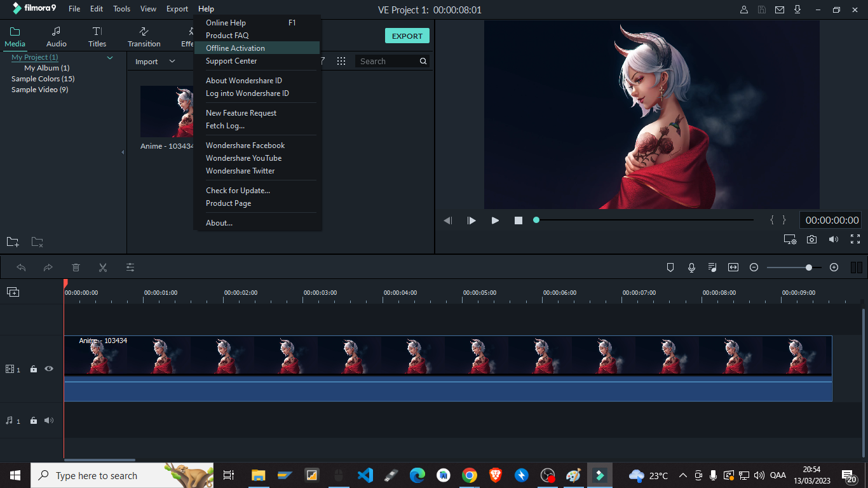
Task: Click the preview playback progress handle
Action: coord(536,220)
